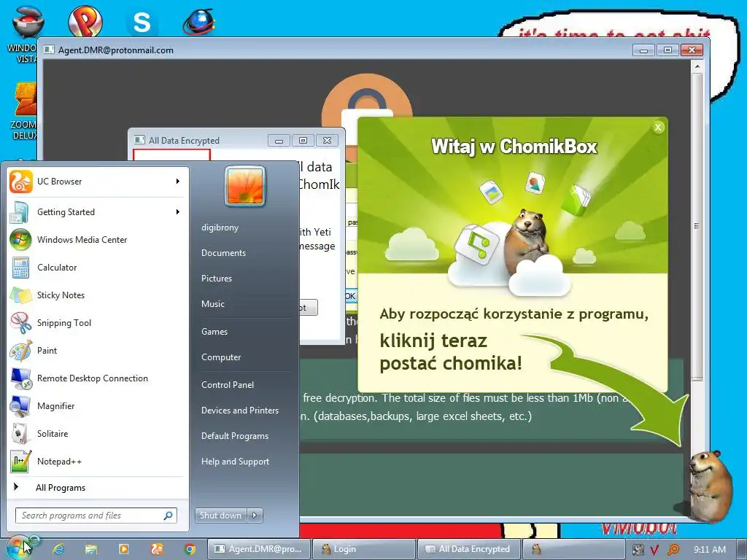Viewport: 747px width, 560px height.
Task: Click the Agent.DMR window vertical scrollbar thumb
Action: tap(697, 226)
